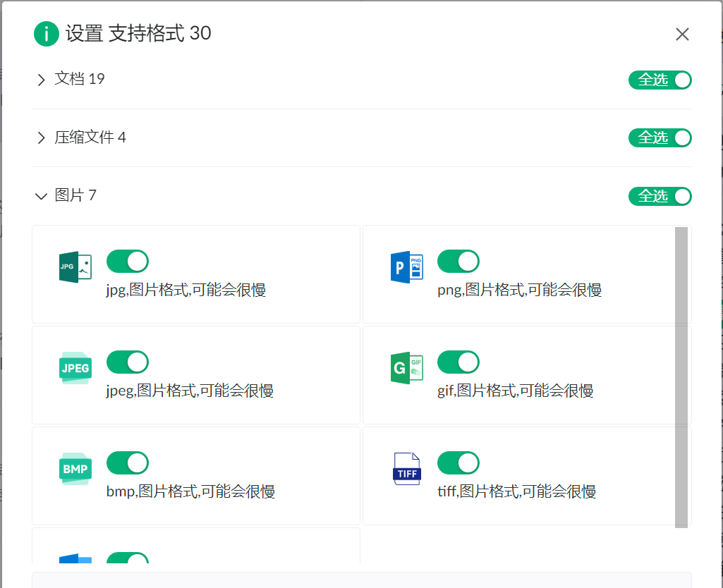Screen dimensions: 723x588
Task: Click the green JPEG format icon
Action: click(75, 368)
